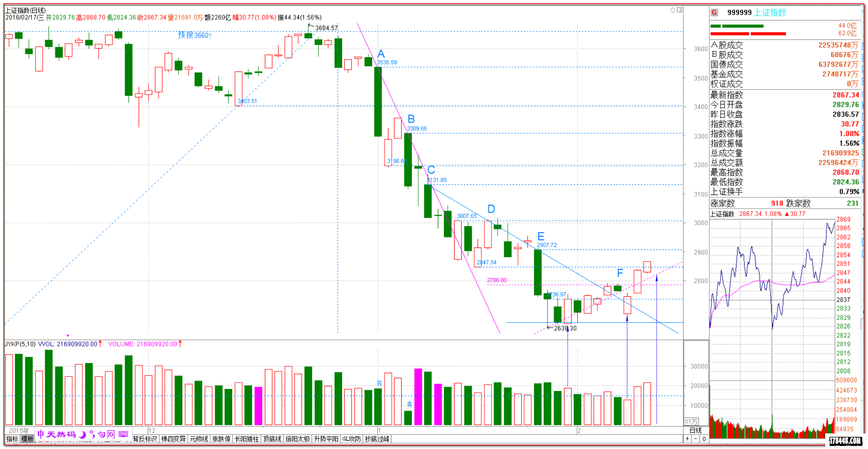Viewport: 868px width, 449px height.
Task: Select the 元帅线 indicator tab
Action: (199, 439)
